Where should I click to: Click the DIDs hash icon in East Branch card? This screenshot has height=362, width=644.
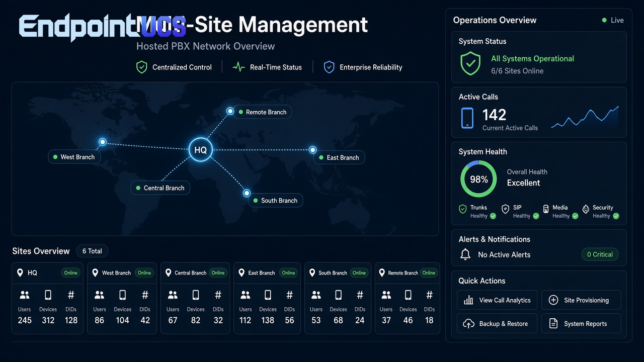tap(289, 295)
